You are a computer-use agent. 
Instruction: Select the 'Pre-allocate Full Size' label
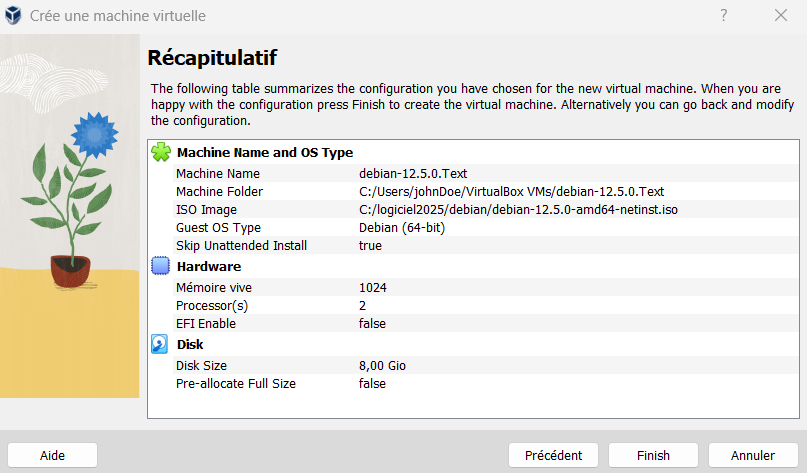coord(236,383)
